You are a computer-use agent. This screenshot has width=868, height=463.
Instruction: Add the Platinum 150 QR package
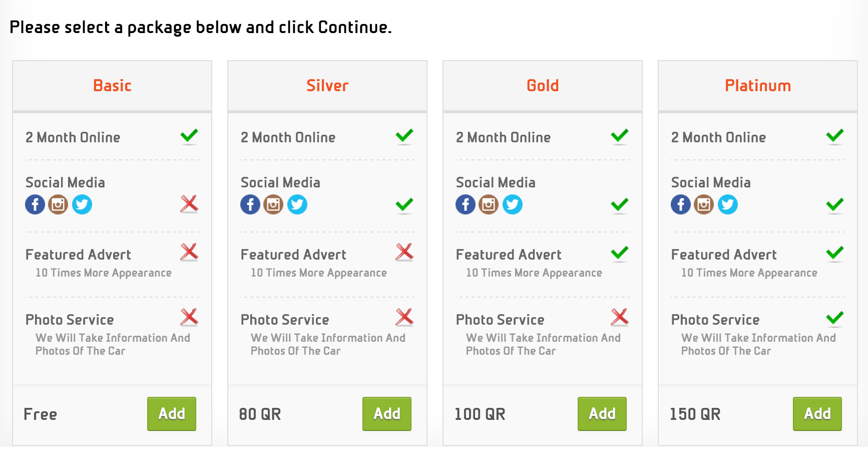coord(817,414)
